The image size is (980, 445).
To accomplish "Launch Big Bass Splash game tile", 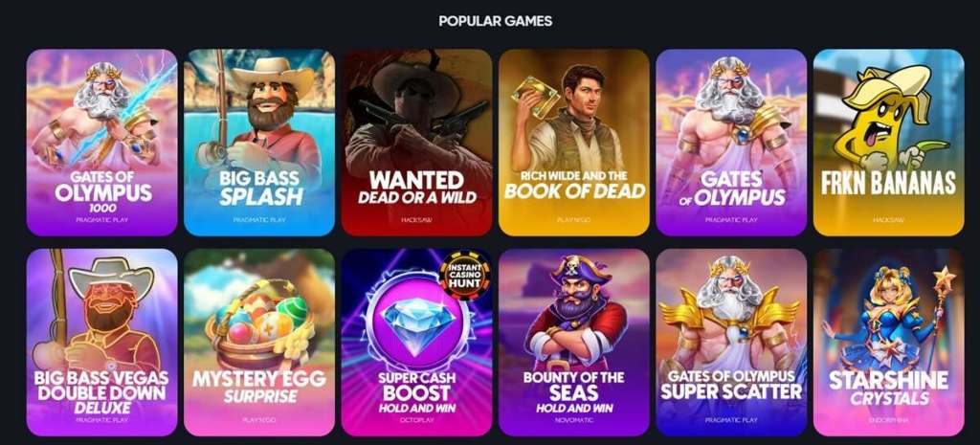I will [259, 143].
